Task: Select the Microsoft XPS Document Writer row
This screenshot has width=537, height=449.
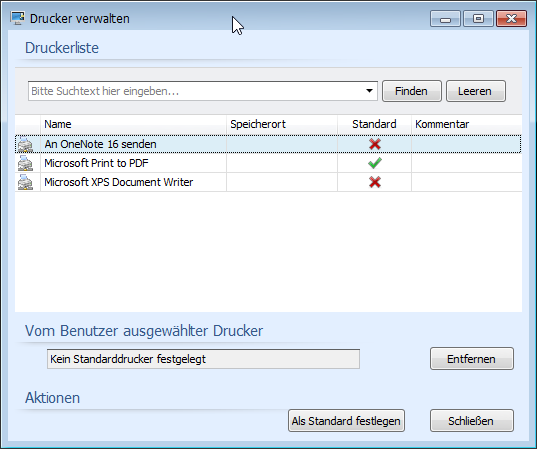Action: (268, 182)
